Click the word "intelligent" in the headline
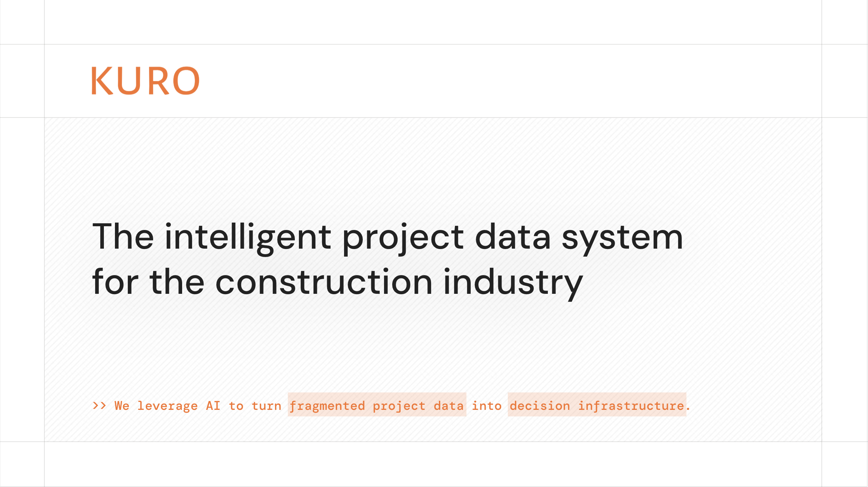 [x=248, y=237]
